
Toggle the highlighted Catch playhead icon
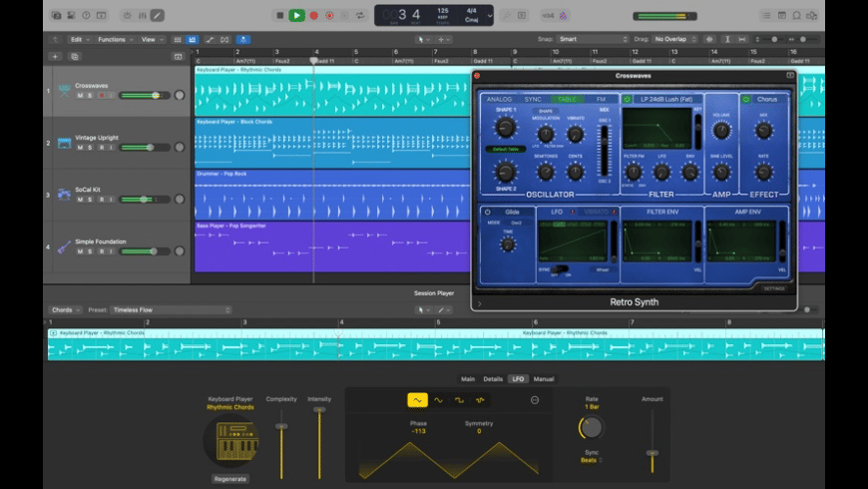click(x=243, y=39)
